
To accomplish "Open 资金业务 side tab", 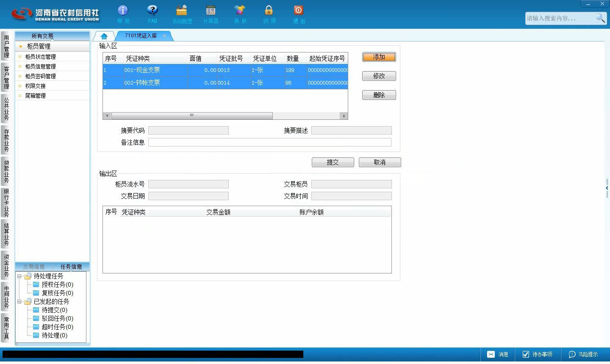I will (x=6, y=265).
